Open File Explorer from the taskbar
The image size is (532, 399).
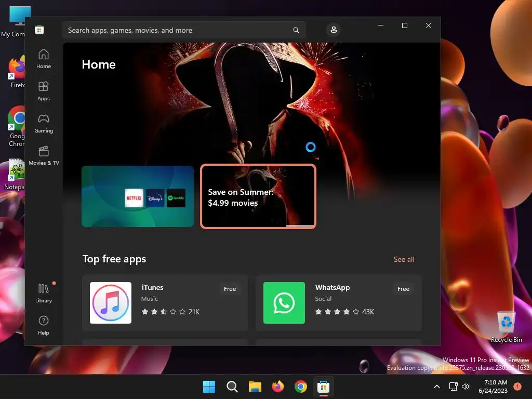point(255,387)
